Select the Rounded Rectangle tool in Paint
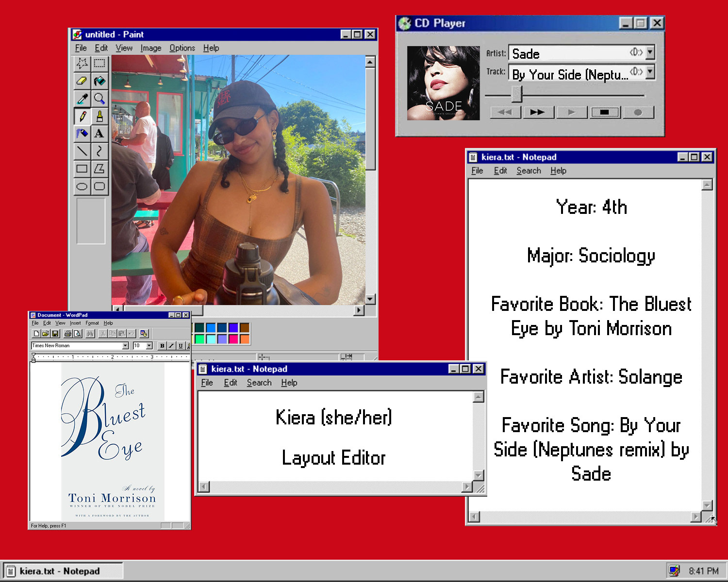Screen dimensions: 728x582 tap(99, 186)
